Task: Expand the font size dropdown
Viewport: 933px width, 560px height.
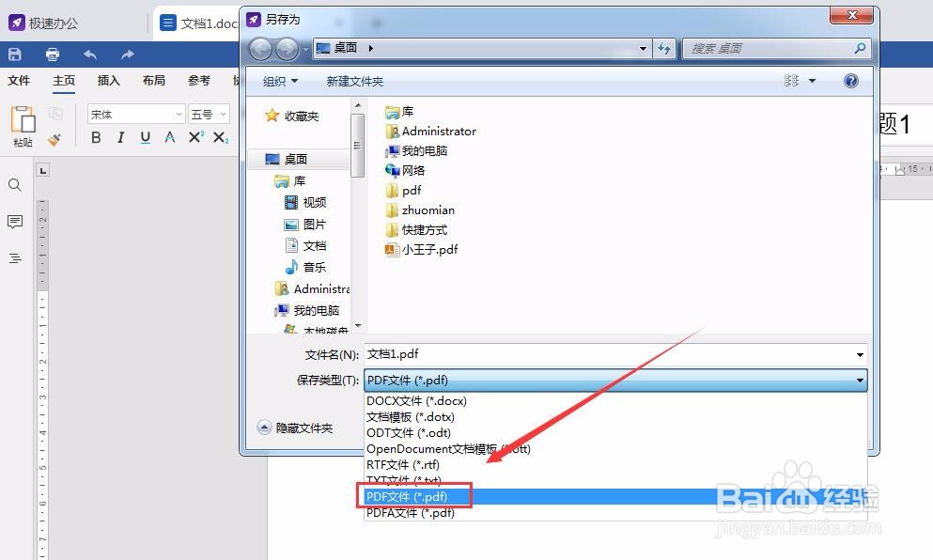Action: (x=225, y=113)
